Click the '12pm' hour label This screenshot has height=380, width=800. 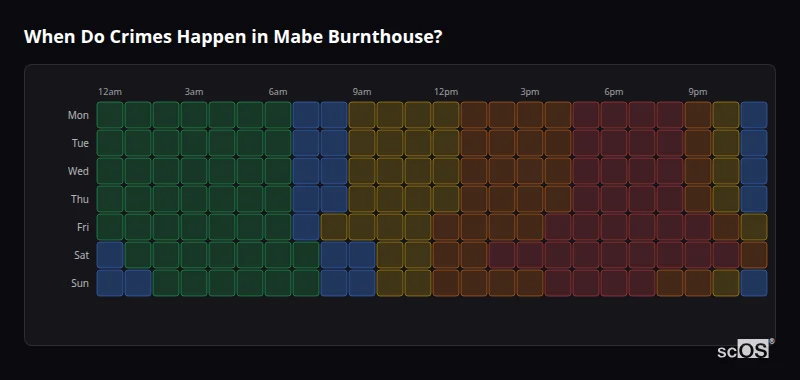(446, 92)
